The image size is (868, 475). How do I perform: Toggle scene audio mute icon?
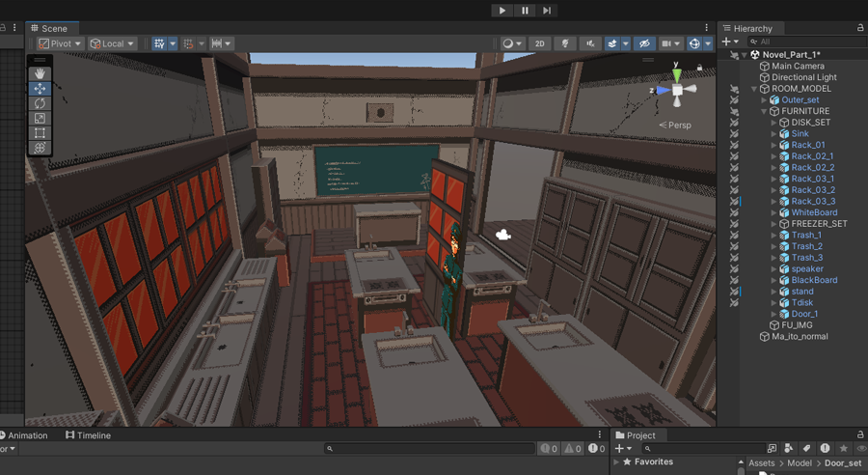point(588,44)
